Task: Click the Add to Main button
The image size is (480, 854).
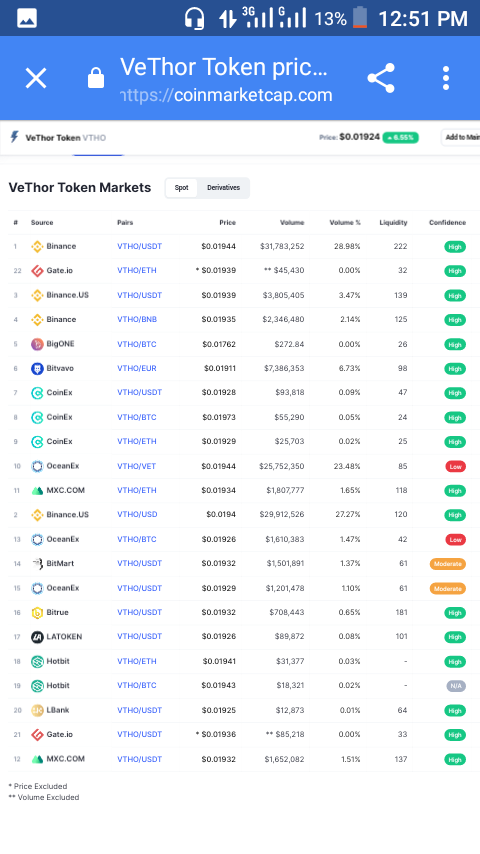Action: pos(461,137)
